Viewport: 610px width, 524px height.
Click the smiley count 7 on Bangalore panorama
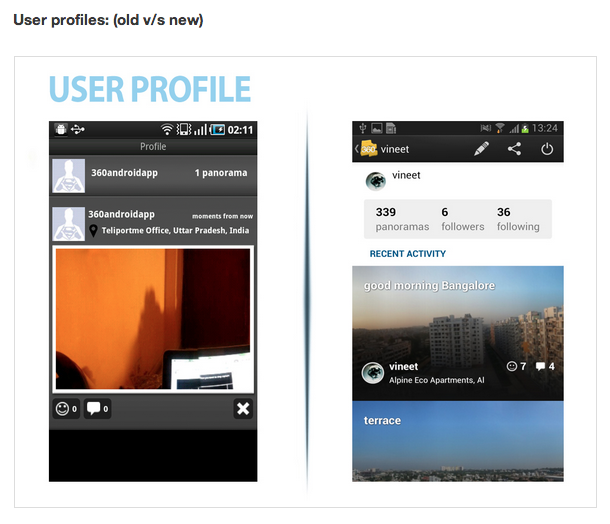click(516, 366)
